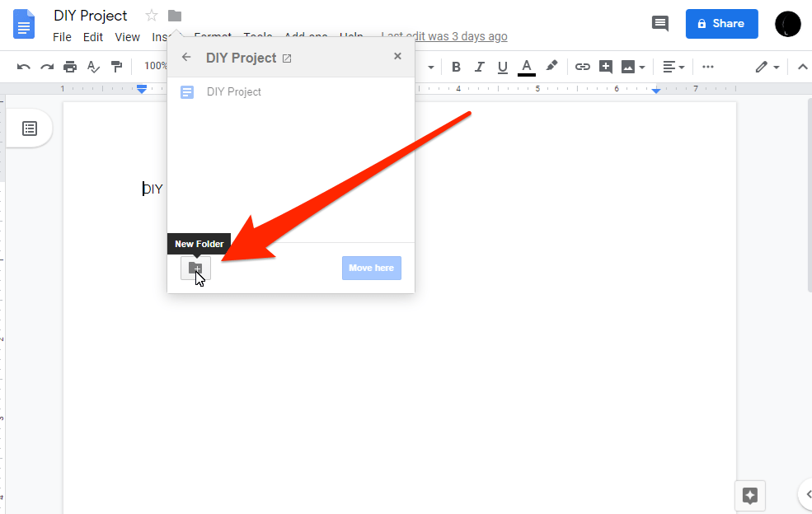Click the Undo arrow icon
The width and height of the screenshot is (812, 514).
[x=23, y=67]
